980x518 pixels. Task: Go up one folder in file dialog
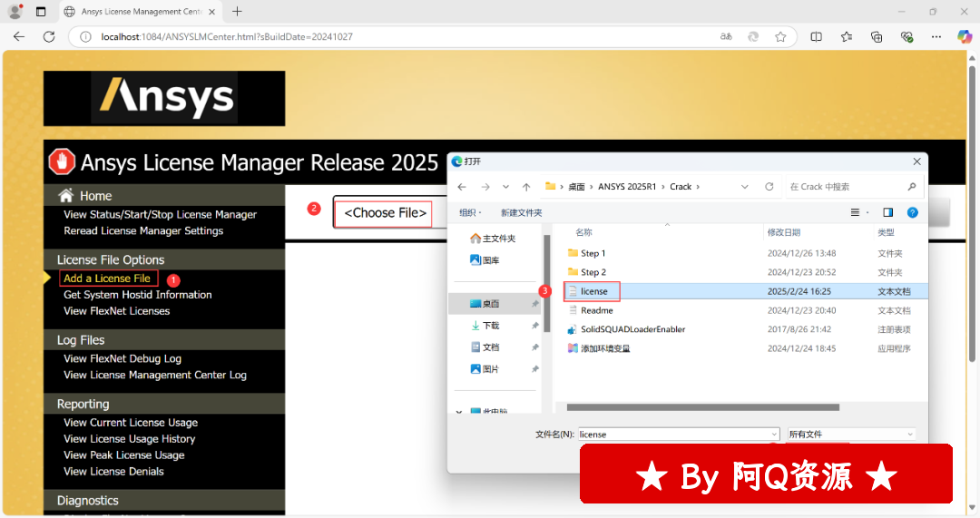click(x=526, y=187)
